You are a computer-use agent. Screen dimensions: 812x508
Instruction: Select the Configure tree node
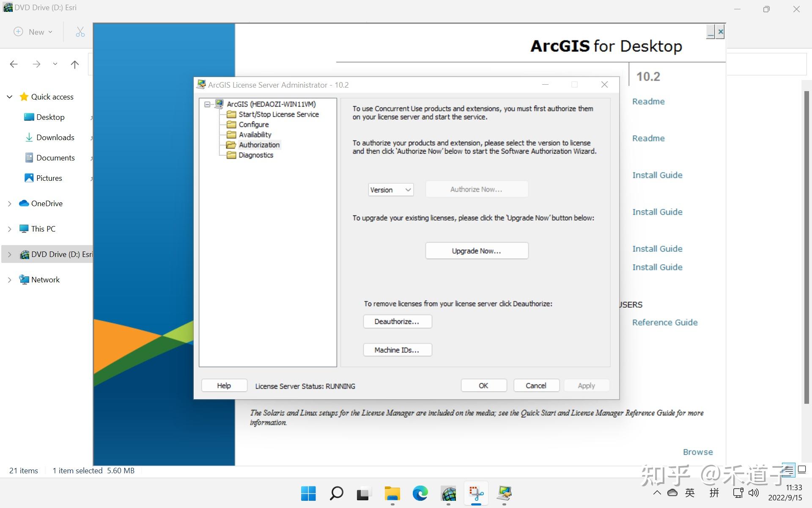(248, 124)
